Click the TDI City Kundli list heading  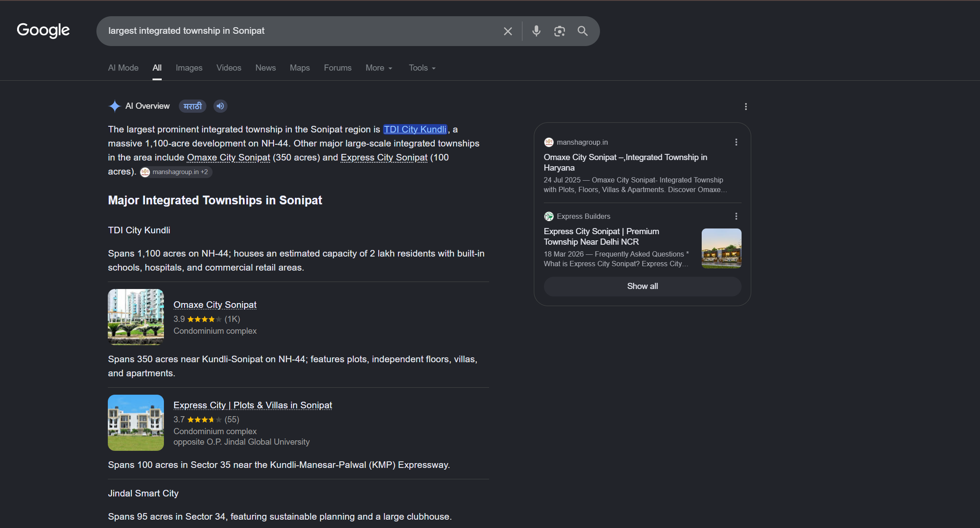tap(139, 230)
